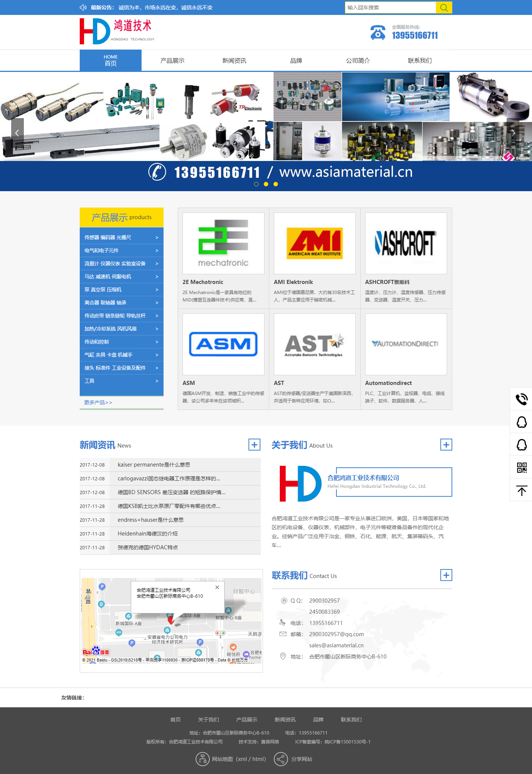532x774 pixels.
Task: Click the address location pin icon
Action: tap(283, 656)
